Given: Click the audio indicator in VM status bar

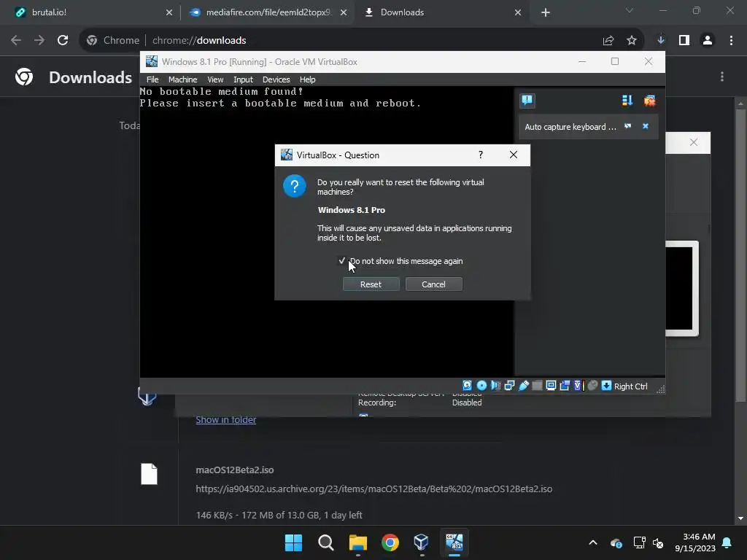Looking at the screenshot, I should [x=495, y=386].
